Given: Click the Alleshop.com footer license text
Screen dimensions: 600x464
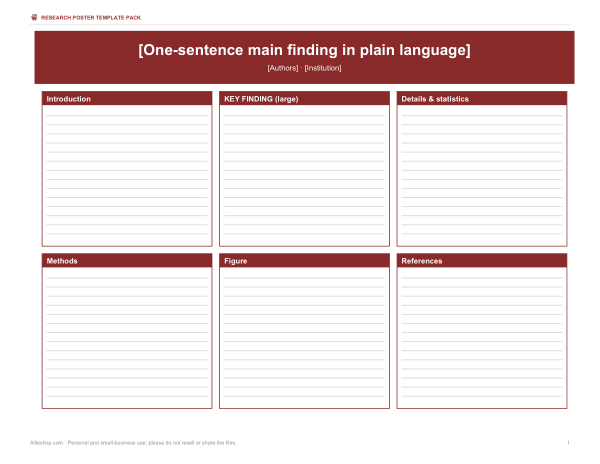Looking at the screenshot, I should pos(133,443).
